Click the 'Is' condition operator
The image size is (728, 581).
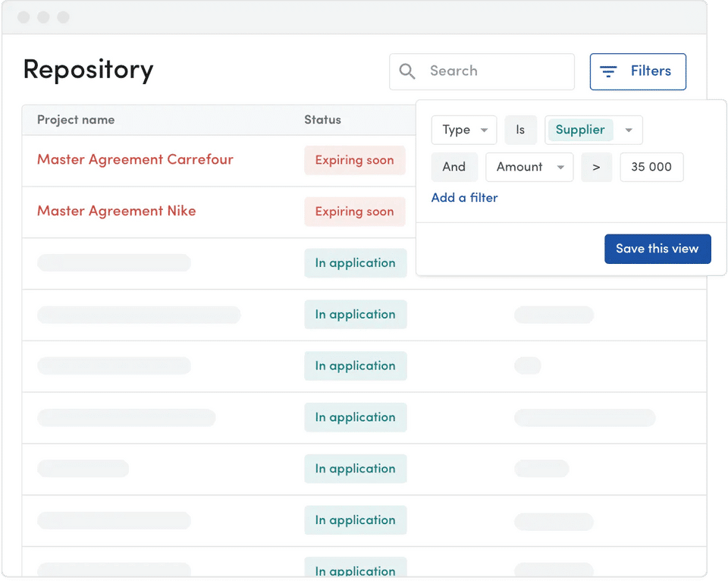(520, 130)
